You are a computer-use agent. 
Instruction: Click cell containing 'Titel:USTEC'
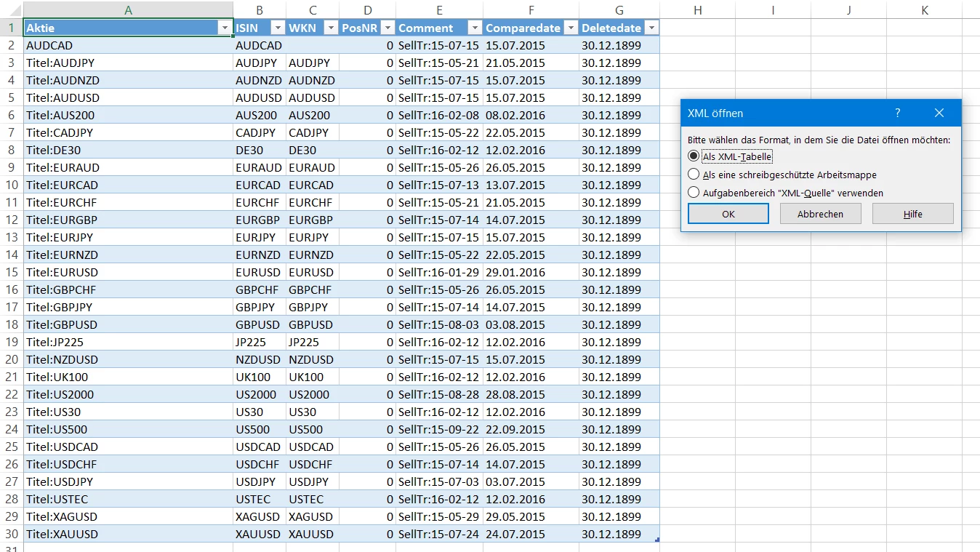[129, 499]
